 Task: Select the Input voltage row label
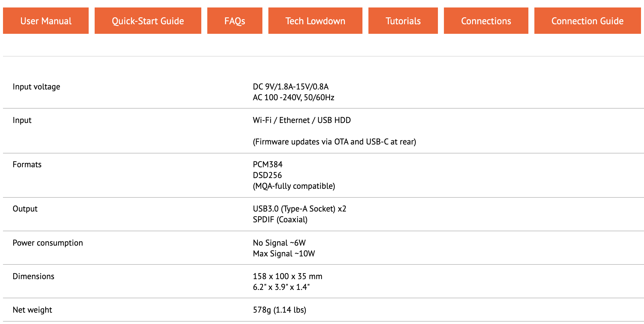pyautogui.click(x=37, y=87)
